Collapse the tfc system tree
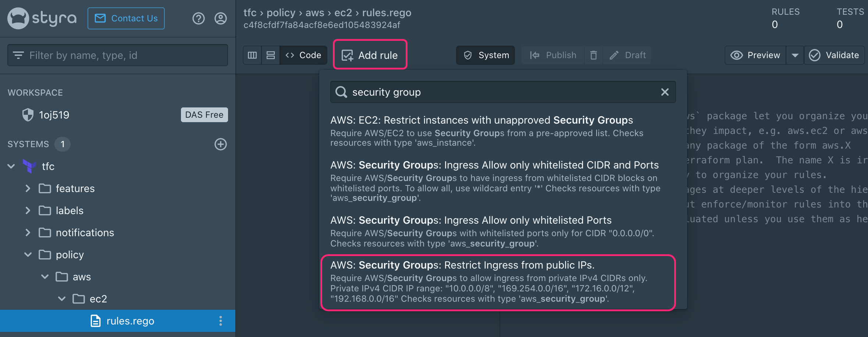 [x=11, y=166]
